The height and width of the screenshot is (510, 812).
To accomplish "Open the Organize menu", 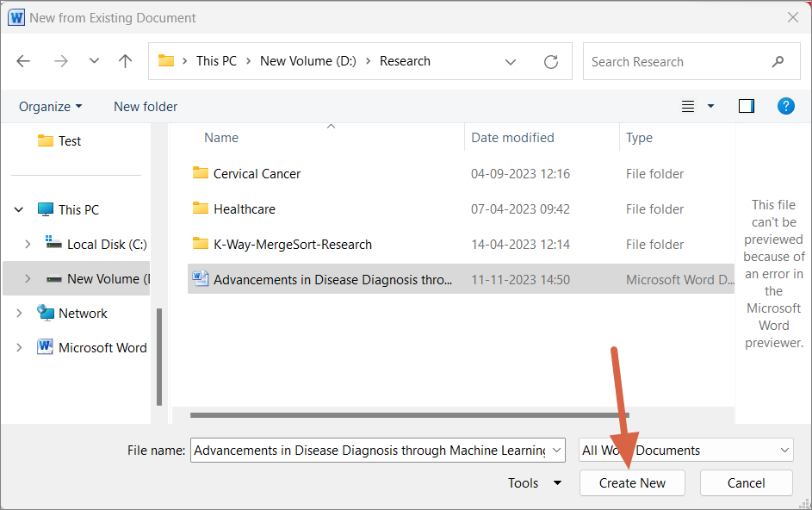I will [51, 107].
